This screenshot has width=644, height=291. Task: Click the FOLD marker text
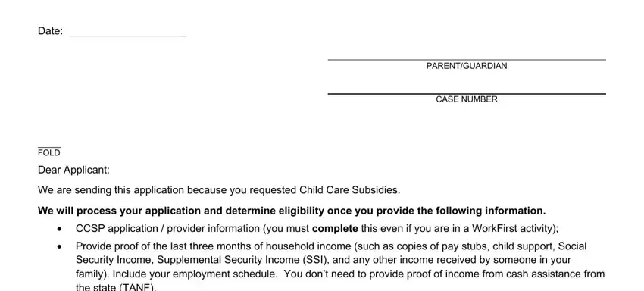tap(49, 153)
